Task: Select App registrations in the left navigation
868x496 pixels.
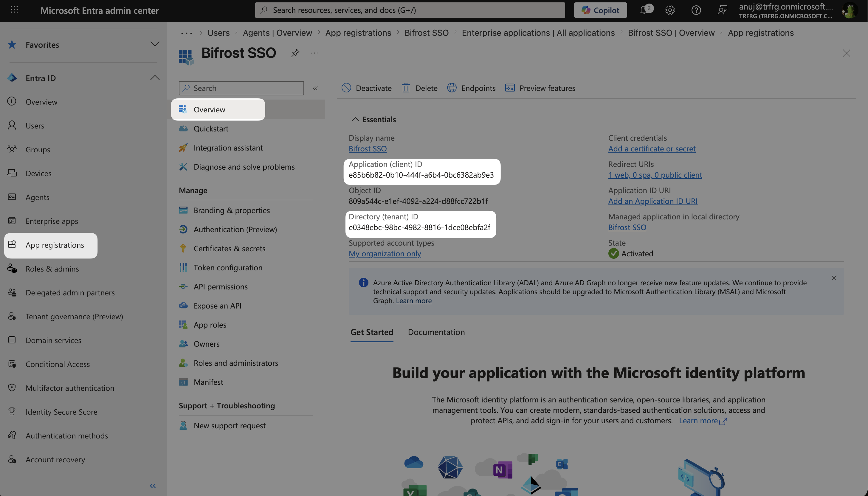Action: point(51,245)
